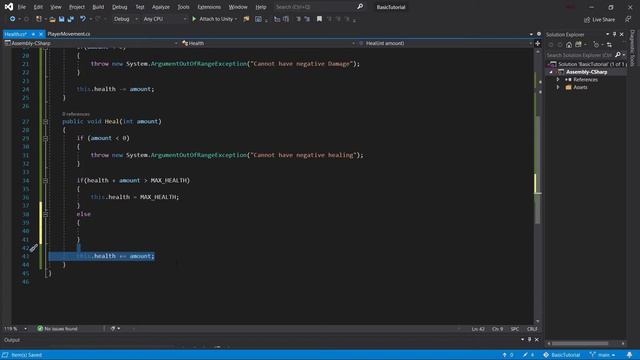
Task: Click Solution Explorer Pending Changes Filter icon
Action: (596, 44)
